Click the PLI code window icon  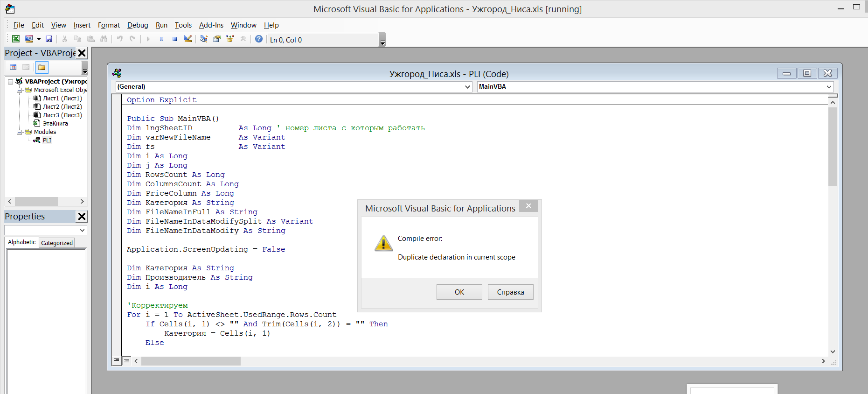117,73
